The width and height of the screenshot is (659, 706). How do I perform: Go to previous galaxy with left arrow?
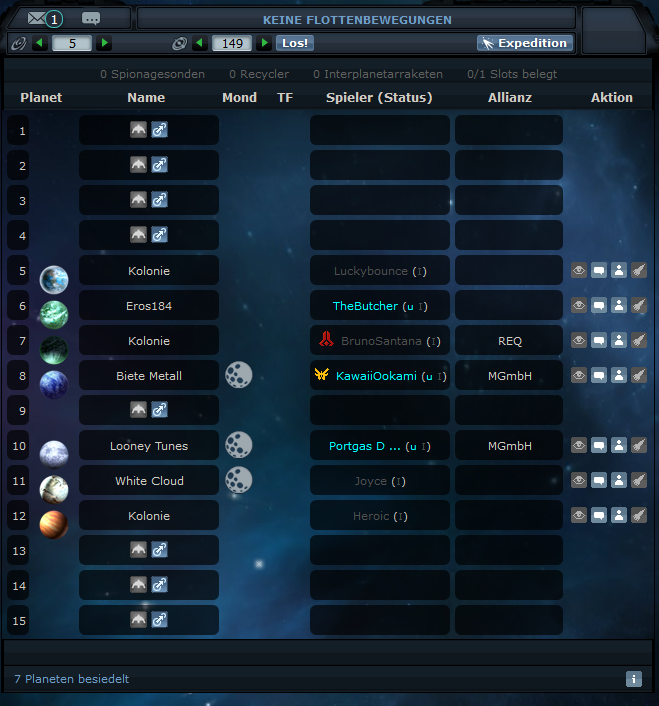click(40, 43)
